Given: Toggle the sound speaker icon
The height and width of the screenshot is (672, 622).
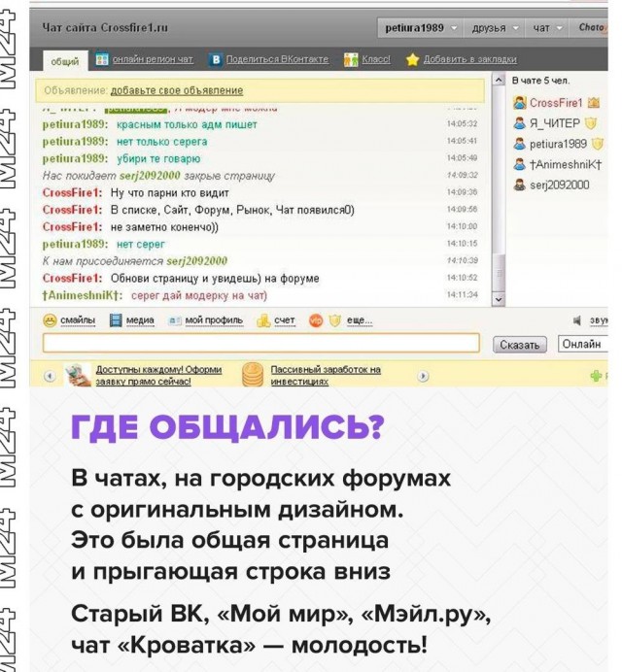Looking at the screenshot, I should tap(577, 320).
